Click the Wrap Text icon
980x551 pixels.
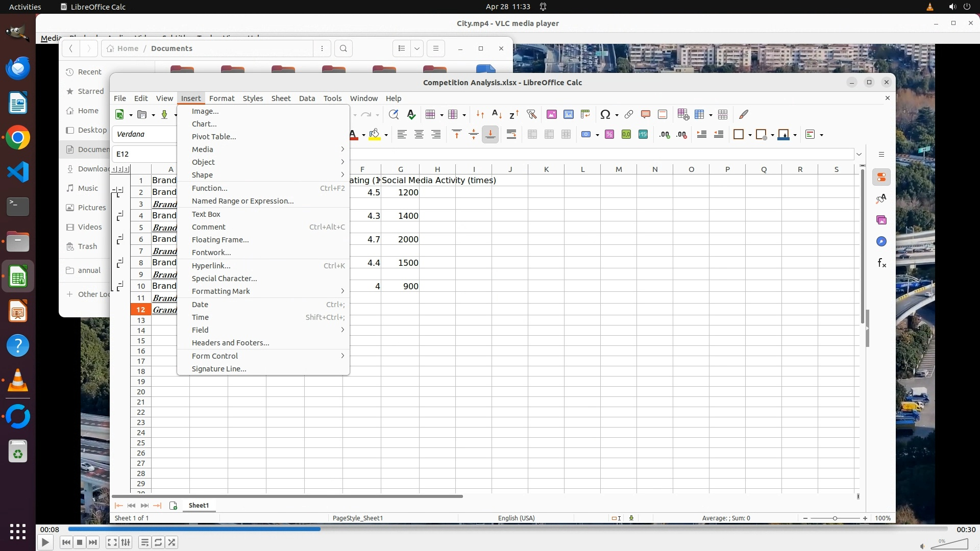[511, 134]
